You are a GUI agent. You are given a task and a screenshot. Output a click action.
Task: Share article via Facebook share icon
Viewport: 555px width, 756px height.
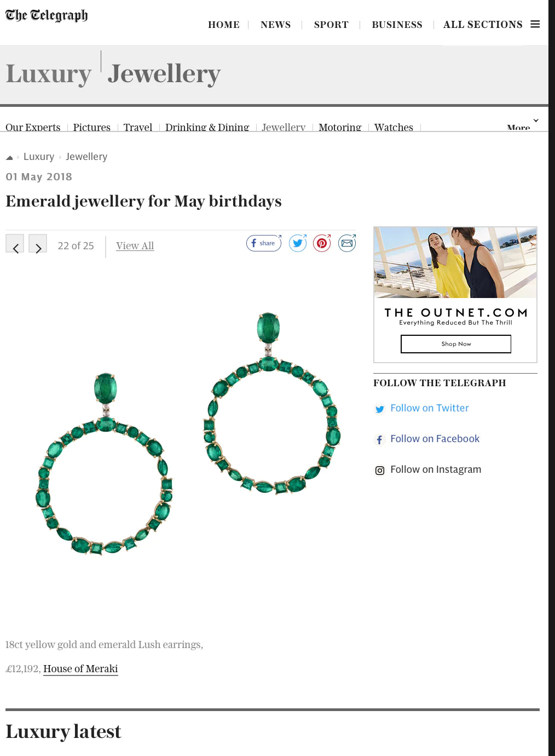pos(264,243)
